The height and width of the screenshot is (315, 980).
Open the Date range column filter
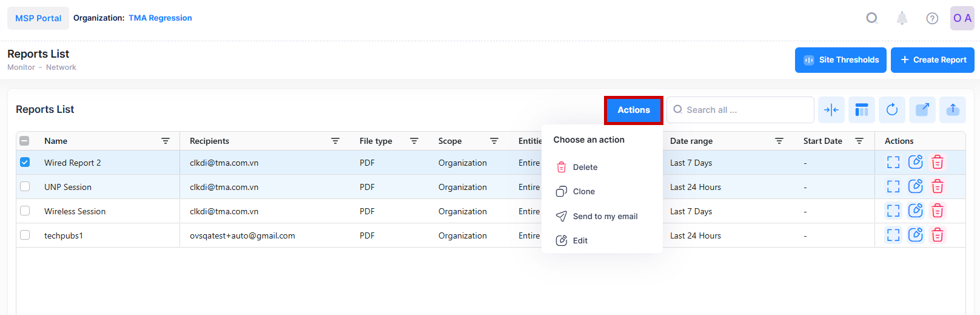[779, 141]
